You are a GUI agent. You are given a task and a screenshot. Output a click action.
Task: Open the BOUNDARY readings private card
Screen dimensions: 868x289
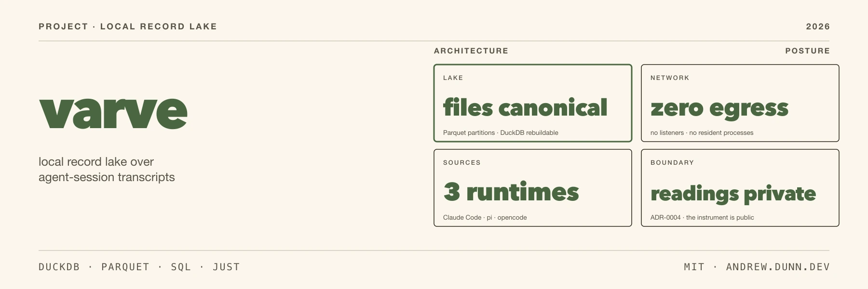pyautogui.click(x=740, y=188)
